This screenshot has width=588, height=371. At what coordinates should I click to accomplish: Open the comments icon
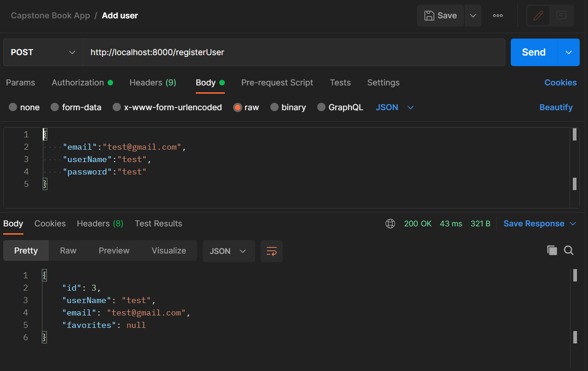tap(561, 16)
